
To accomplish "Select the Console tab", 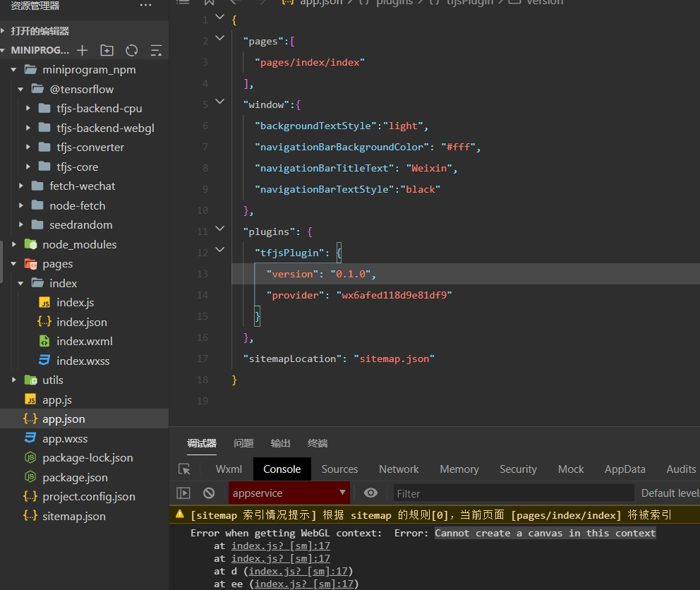I will 282,469.
